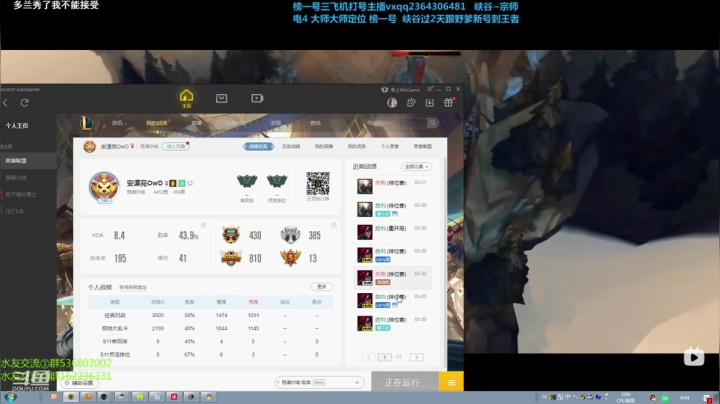The height and width of the screenshot is (404, 720).
Task: Select 英雄联盟 in the sidebar
Action: tap(28, 161)
